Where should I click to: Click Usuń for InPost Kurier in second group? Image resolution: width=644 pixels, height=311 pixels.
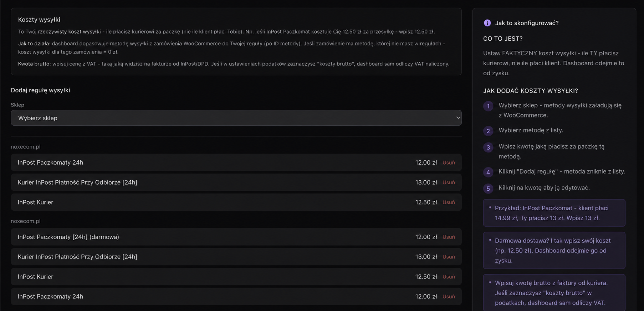pos(449,277)
